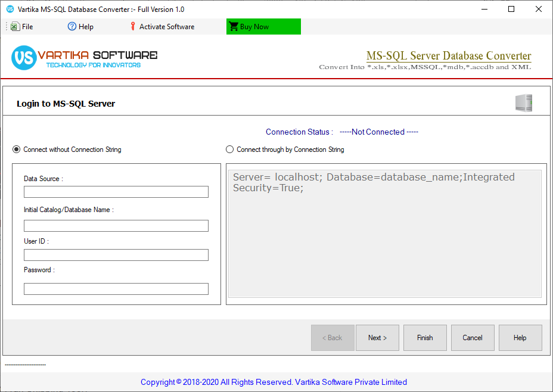This screenshot has width=553, height=392.
Task: Click the MS-SQL Server Database Converter title
Action: click(x=449, y=55)
